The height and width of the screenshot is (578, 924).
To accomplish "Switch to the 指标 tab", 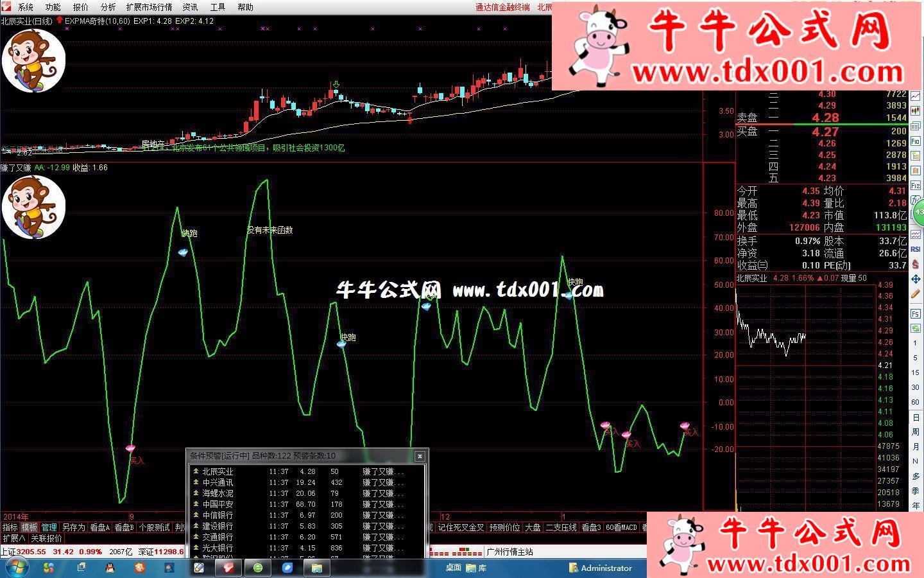I will [10, 527].
